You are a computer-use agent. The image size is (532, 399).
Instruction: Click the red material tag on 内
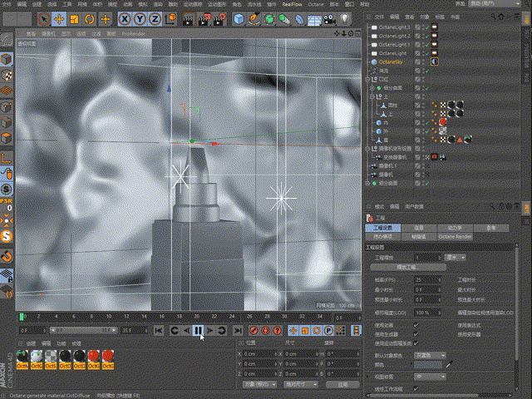coord(443,122)
